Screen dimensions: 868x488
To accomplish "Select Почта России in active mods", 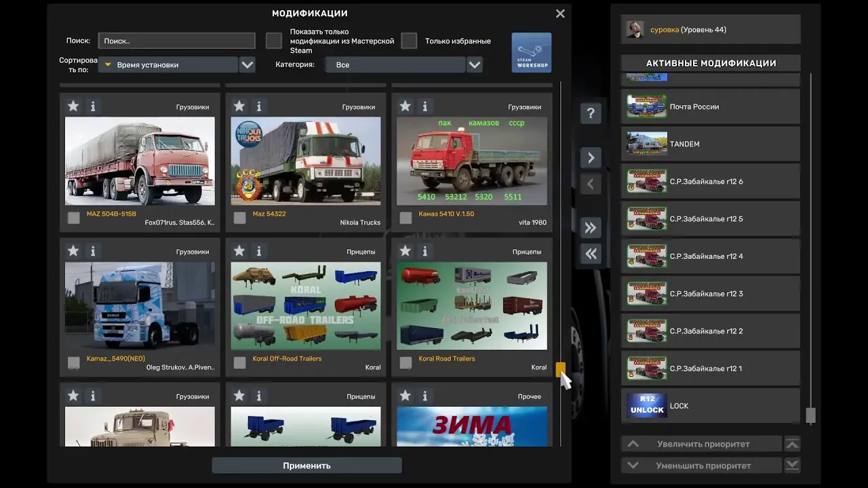I will (711, 106).
